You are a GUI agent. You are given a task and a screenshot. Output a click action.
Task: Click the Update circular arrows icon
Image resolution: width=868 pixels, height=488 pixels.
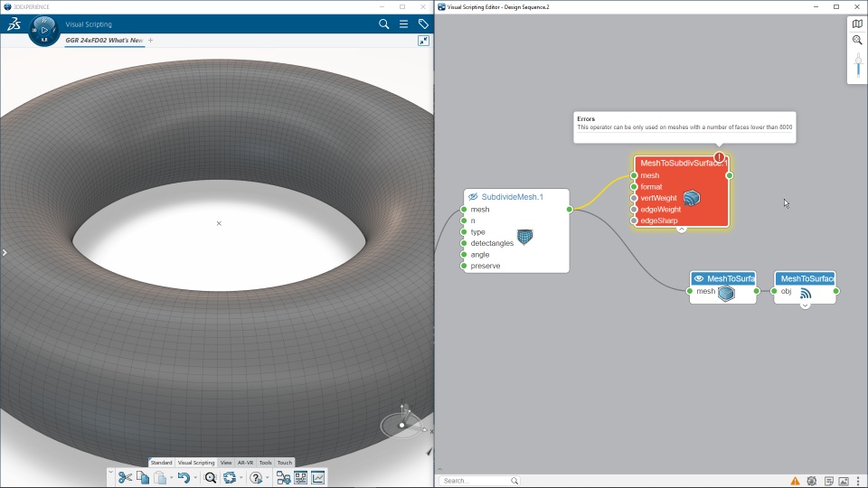229,477
